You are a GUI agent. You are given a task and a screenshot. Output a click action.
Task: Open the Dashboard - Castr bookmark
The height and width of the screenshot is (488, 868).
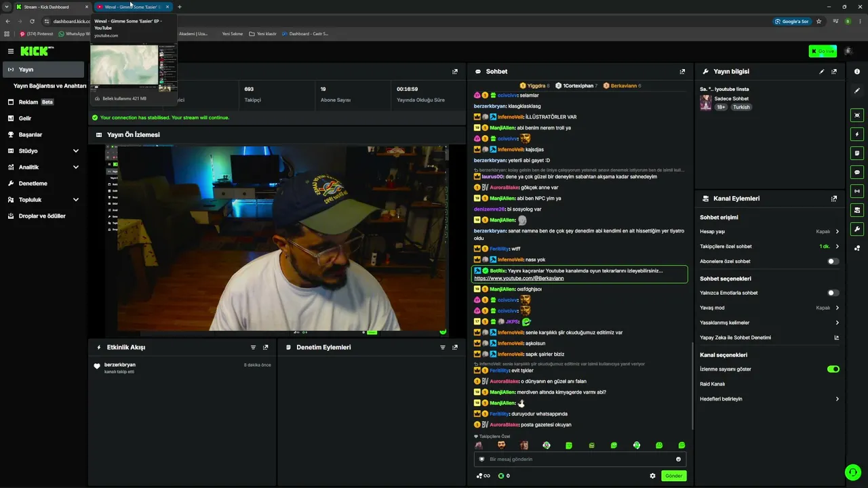coord(305,33)
